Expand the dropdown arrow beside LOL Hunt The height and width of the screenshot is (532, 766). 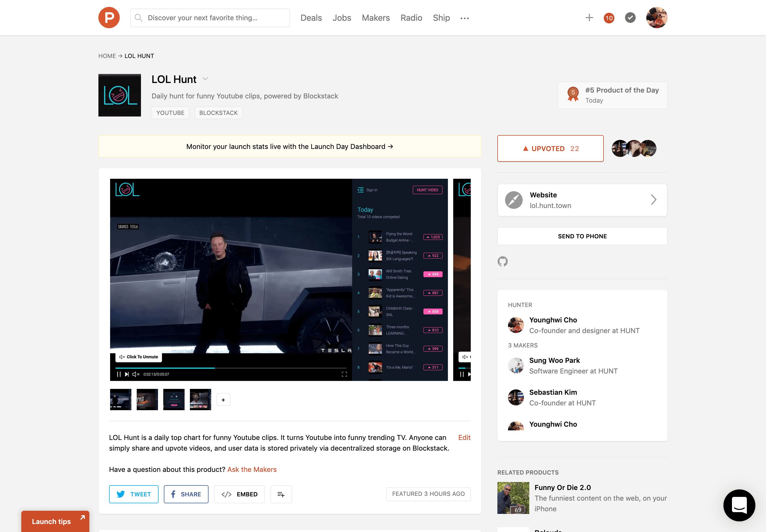pos(205,79)
